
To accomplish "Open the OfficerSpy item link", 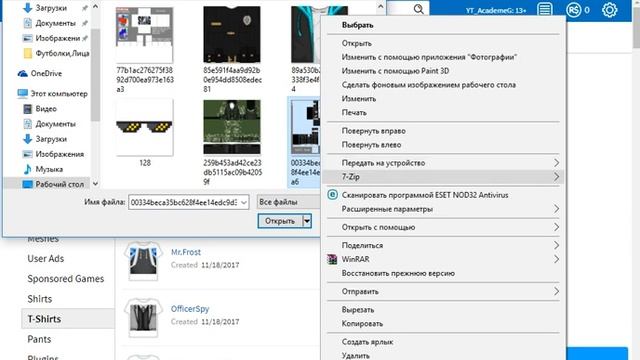I will click(190, 309).
